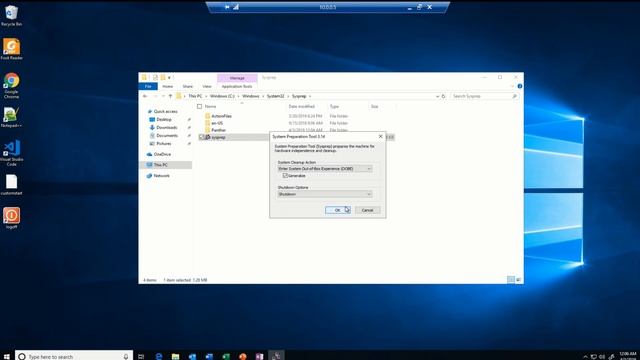Open the Home ribbon tab
640x360 pixels.
coord(167,87)
